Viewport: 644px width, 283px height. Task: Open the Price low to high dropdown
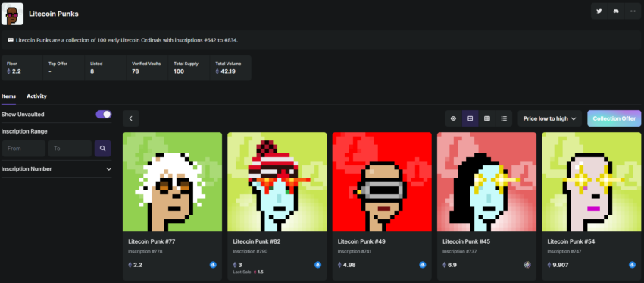549,118
